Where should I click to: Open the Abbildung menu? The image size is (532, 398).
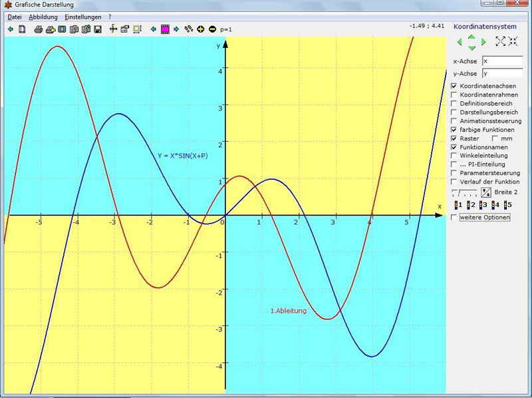[x=43, y=17]
